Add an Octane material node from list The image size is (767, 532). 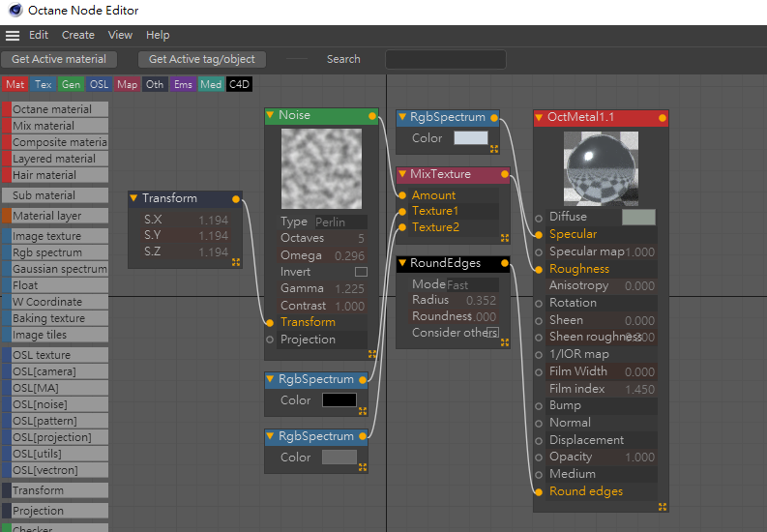pyautogui.click(x=55, y=109)
